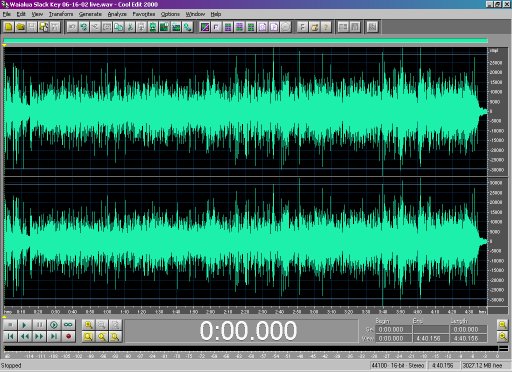Click the greyed question mark Help toolbar icon
Viewport: 512px width, 372px height.
click(326, 27)
